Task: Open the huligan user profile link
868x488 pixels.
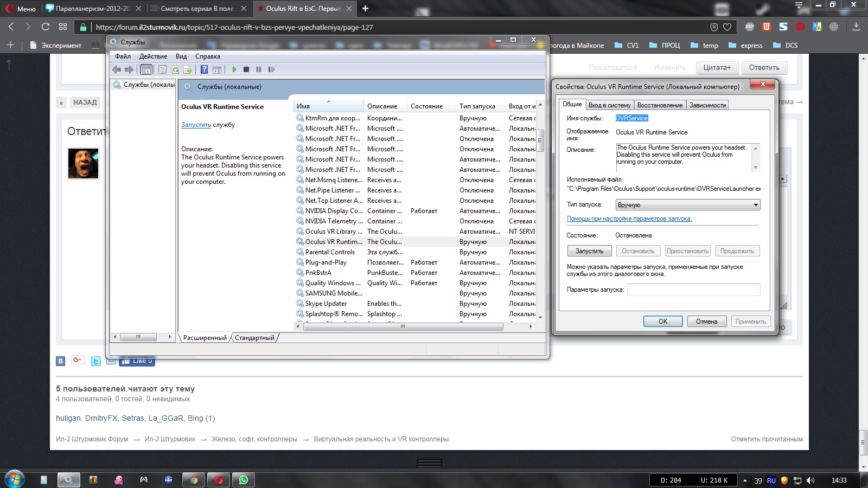Action: 68,418
